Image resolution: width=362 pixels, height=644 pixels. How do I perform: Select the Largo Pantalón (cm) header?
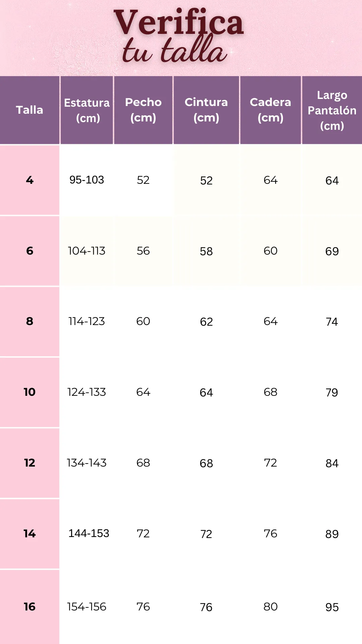pos(332,110)
